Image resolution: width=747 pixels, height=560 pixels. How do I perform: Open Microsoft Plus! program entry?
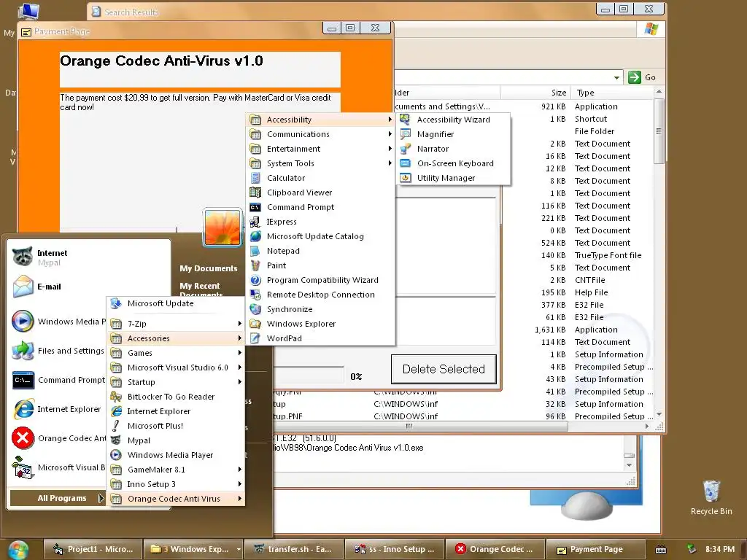[175, 426]
